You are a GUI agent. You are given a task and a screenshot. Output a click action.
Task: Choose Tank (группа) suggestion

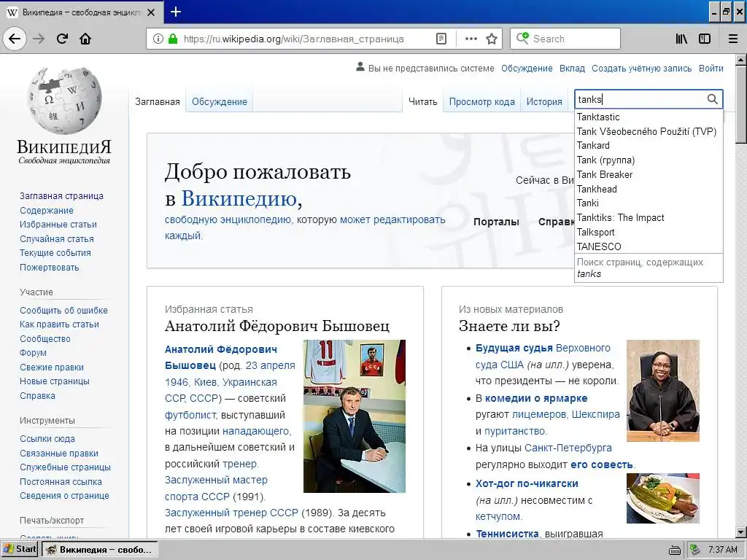pos(649,160)
